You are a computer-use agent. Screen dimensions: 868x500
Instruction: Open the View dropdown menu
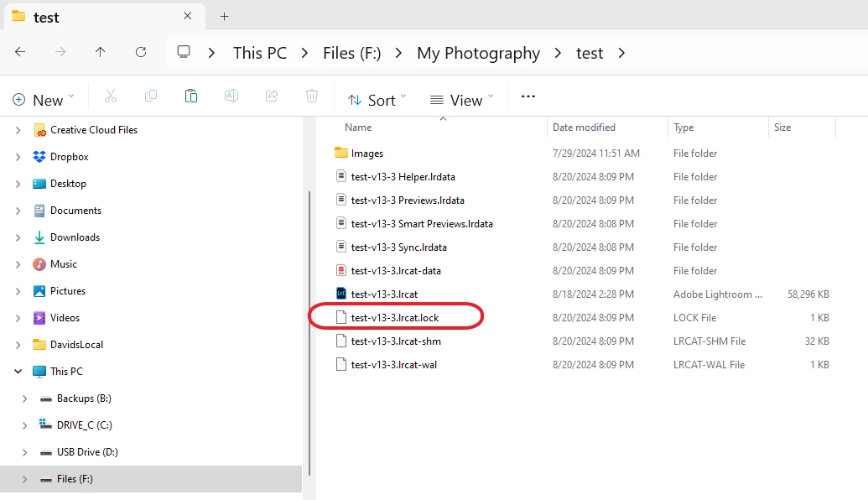click(461, 100)
